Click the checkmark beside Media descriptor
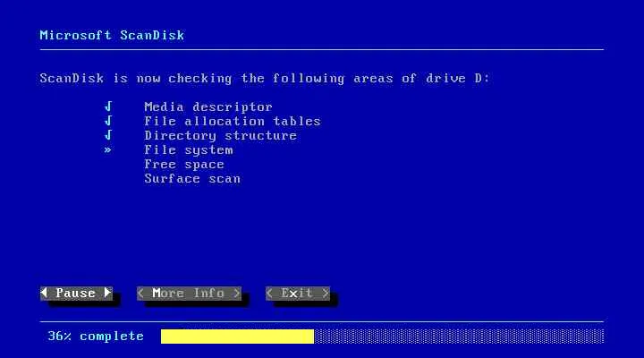 coord(108,107)
